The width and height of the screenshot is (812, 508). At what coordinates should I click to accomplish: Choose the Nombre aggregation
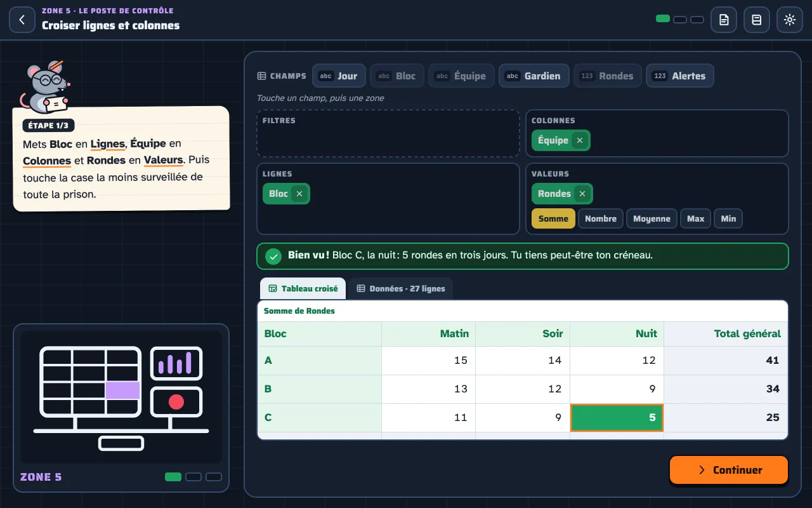[x=601, y=218]
